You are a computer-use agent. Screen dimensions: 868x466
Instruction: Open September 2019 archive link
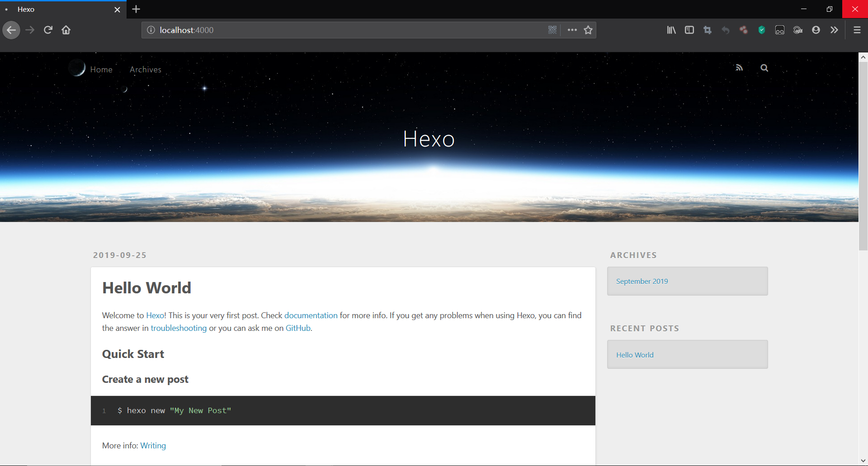coord(642,281)
